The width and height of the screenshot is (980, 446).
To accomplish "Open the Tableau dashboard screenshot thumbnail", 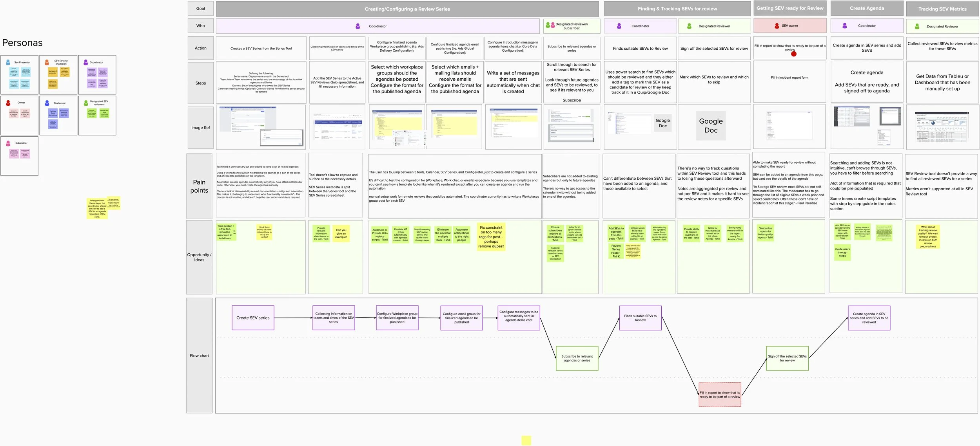I will click(x=941, y=127).
